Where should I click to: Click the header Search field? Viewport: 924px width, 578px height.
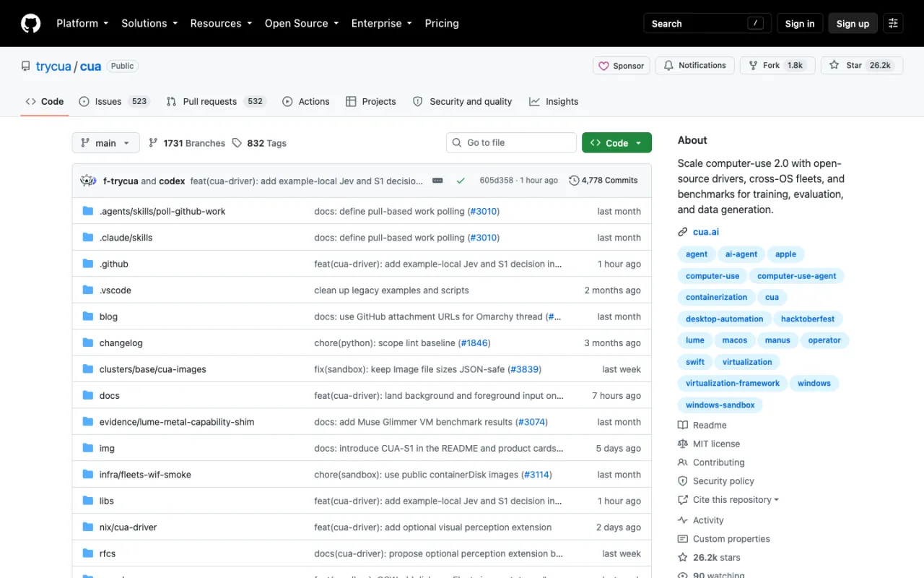pyautogui.click(x=707, y=23)
